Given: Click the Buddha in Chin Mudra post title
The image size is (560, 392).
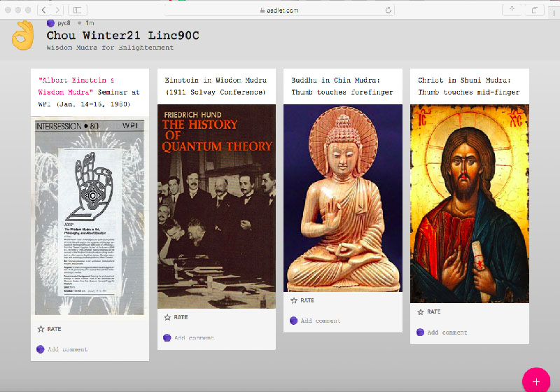Looking at the screenshot, I should [x=342, y=86].
